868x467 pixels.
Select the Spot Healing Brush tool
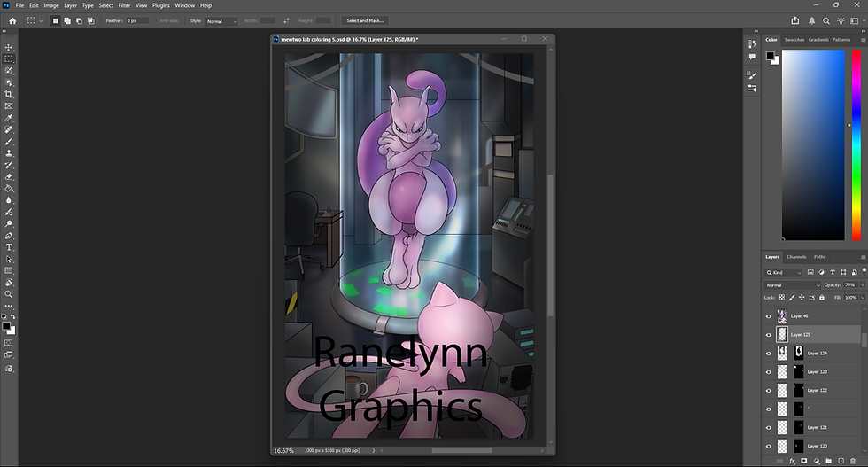(x=8, y=129)
